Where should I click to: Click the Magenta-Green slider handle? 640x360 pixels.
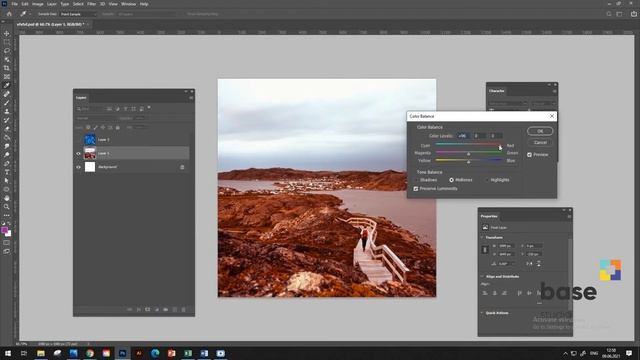pos(469,154)
